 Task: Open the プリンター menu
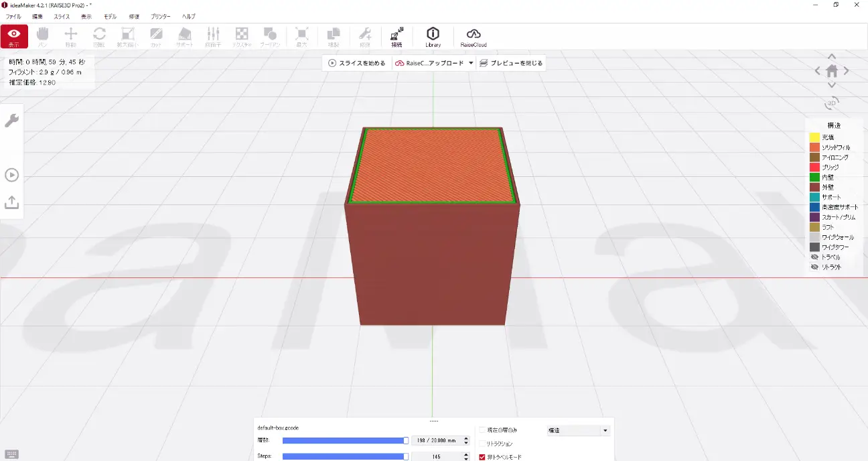(160, 16)
